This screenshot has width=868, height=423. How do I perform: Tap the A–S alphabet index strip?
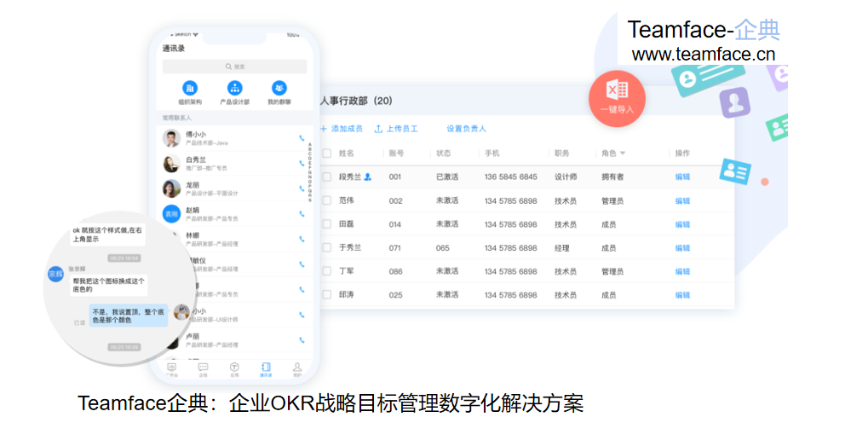coord(310,172)
